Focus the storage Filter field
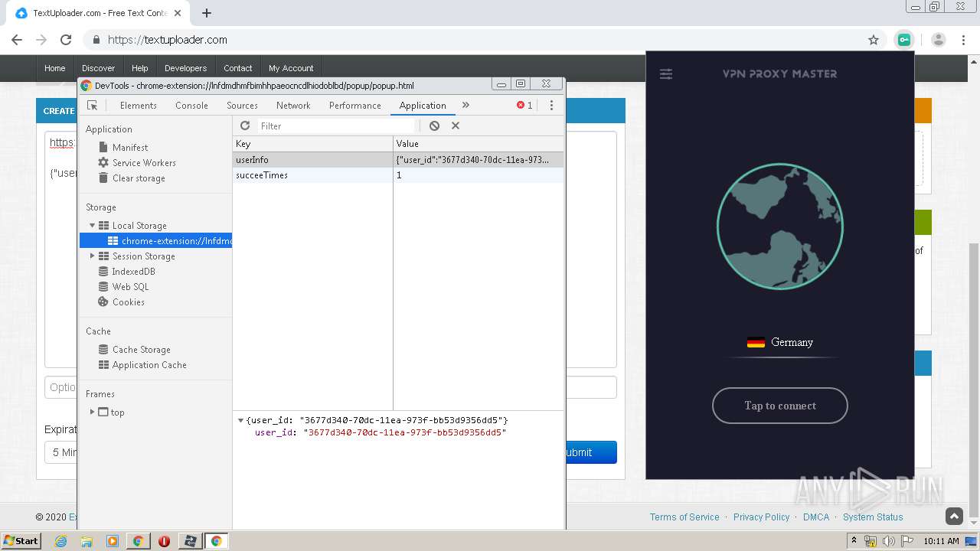The height and width of the screenshot is (551, 980). pos(335,126)
